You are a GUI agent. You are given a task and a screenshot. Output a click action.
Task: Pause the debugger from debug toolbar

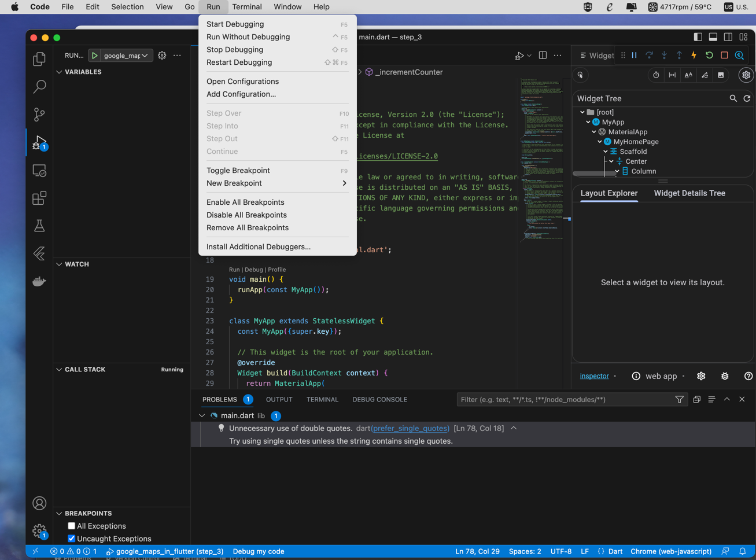(635, 56)
